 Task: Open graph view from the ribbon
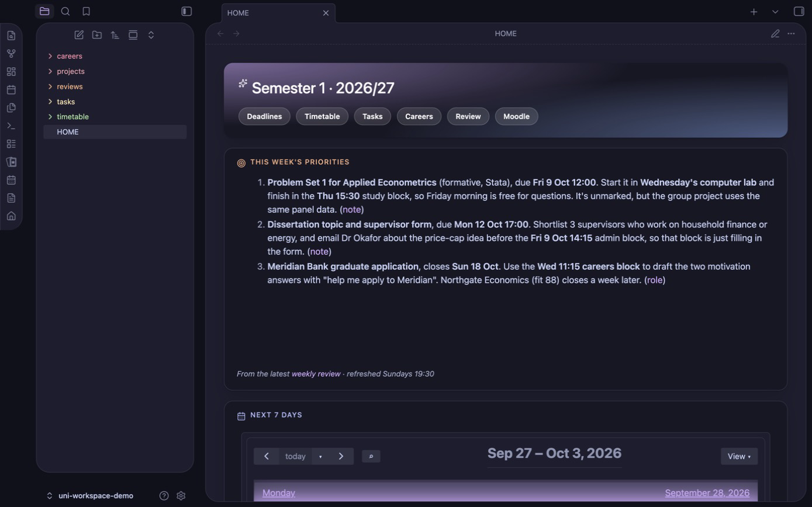point(11,54)
